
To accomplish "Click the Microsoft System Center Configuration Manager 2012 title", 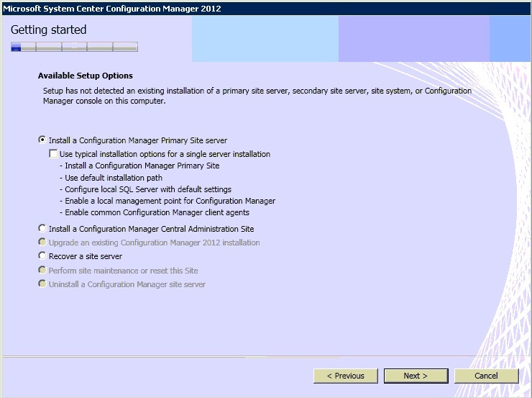I will click(112, 9).
